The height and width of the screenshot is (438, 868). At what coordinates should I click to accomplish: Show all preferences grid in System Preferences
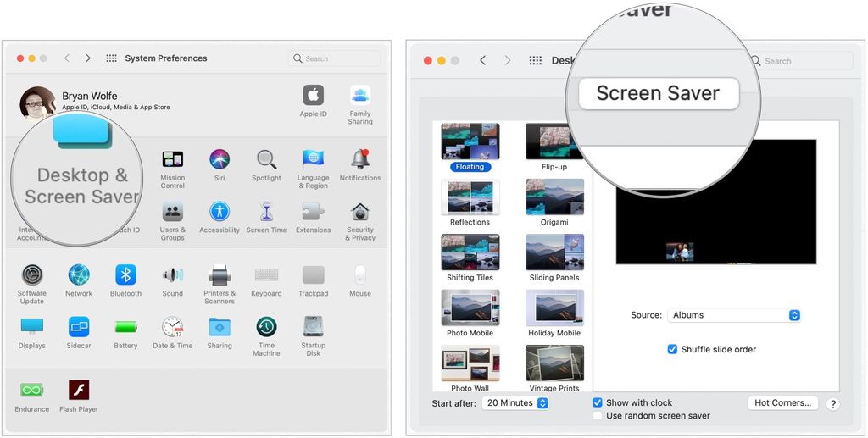point(111,58)
